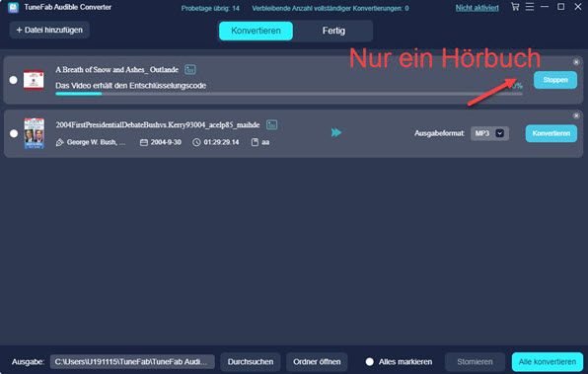Open ID3 tag editor for 2004FirstPresidentialDebate

272,124
